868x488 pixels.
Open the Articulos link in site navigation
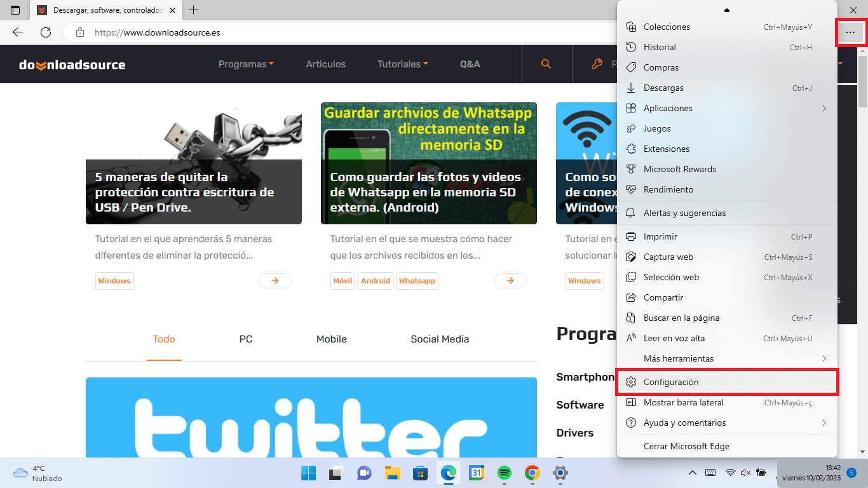pyautogui.click(x=325, y=64)
